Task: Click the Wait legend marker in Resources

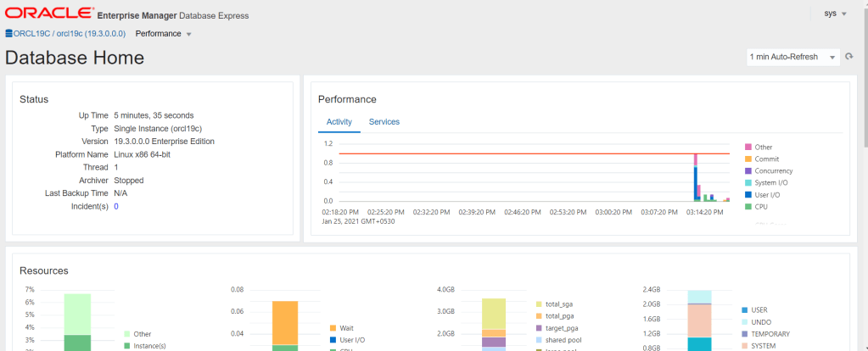Action: pyautogui.click(x=333, y=327)
